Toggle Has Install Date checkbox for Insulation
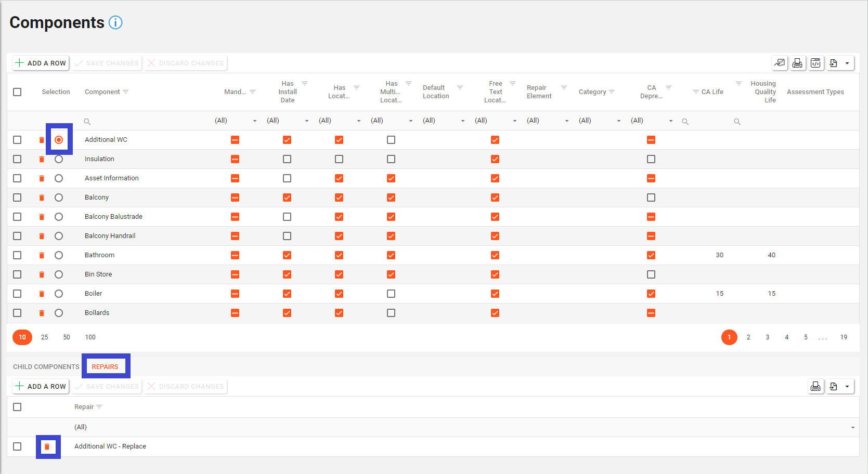The width and height of the screenshot is (868, 474). click(x=287, y=159)
